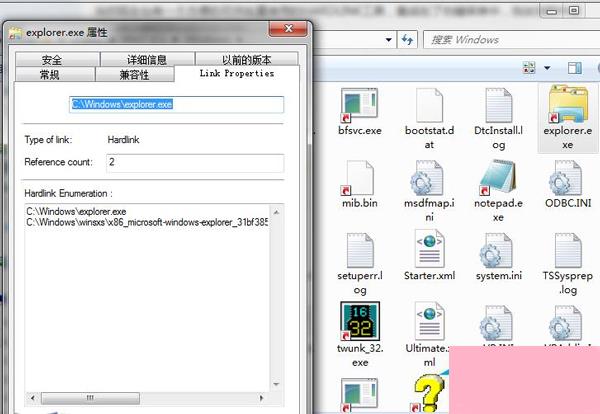Click the 搜索 Windows search box
The height and width of the screenshot is (414, 600).
512,40
